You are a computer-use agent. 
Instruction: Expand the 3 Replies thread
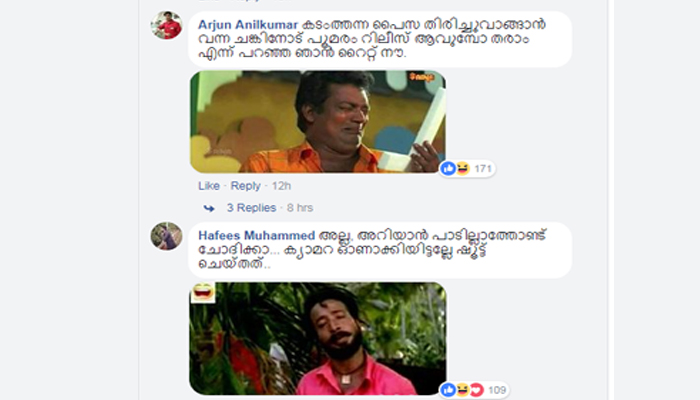click(x=251, y=208)
